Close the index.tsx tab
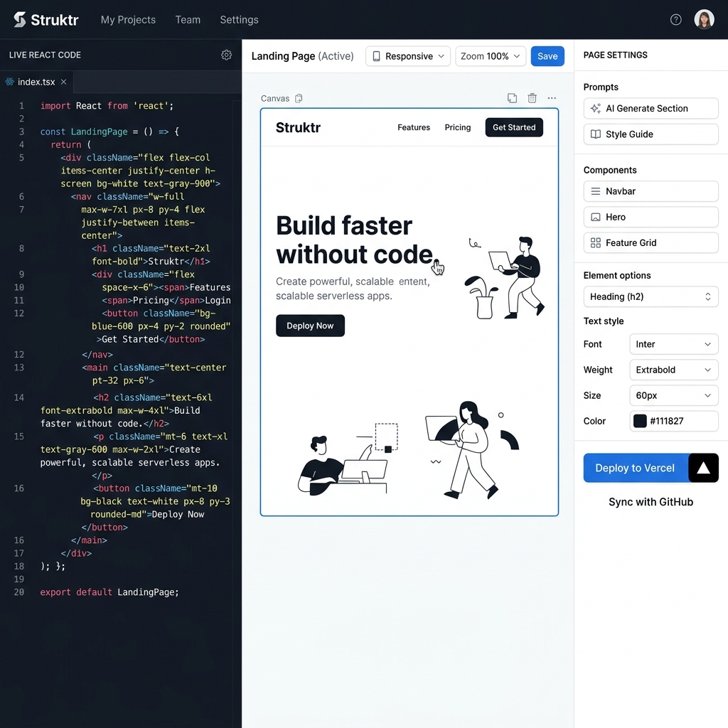Viewport: 728px width, 728px height. point(63,82)
